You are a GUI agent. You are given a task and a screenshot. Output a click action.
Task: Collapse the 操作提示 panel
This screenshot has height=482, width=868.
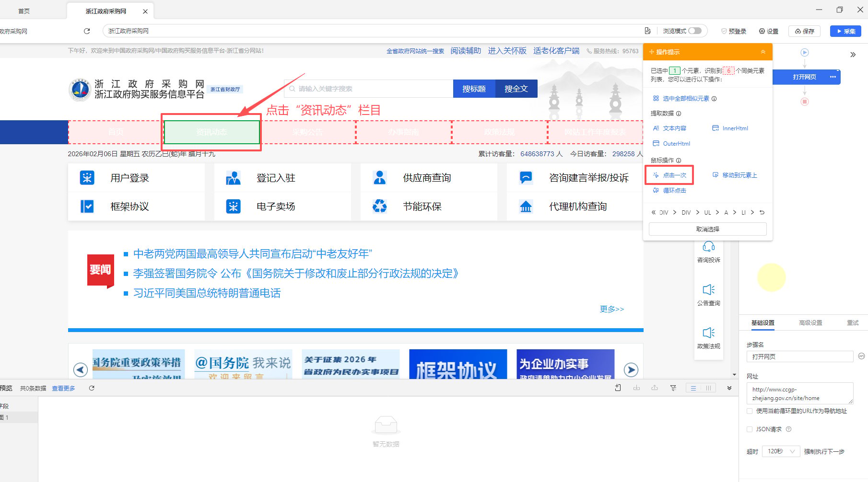(x=763, y=52)
